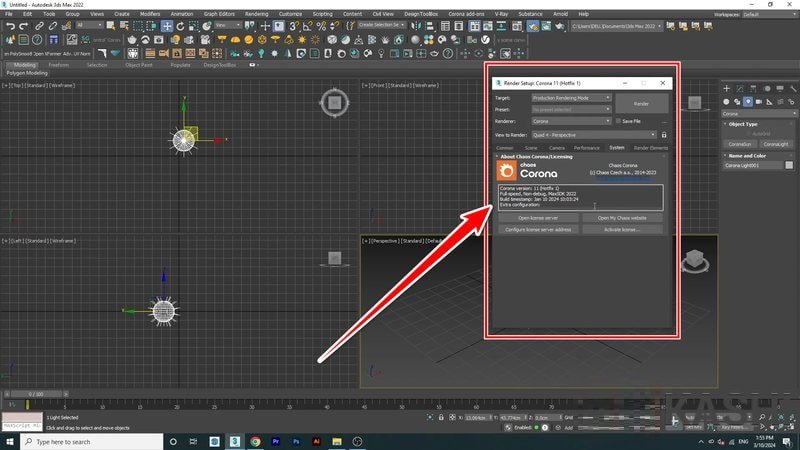Open the View to Render dropdown
Screen dimensions: 800x450
tap(594, 135)
